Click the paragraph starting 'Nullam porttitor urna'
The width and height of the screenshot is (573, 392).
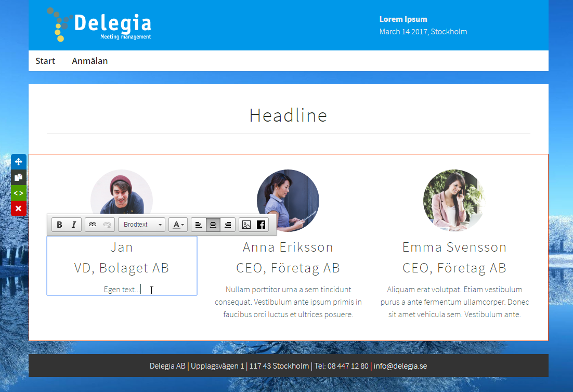[289, 302]
